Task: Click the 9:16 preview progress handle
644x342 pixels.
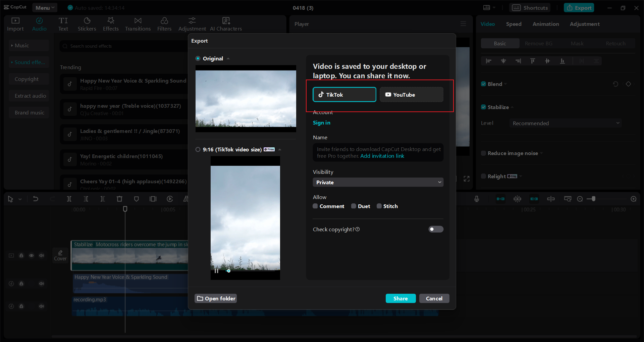Action: (228, 271)
